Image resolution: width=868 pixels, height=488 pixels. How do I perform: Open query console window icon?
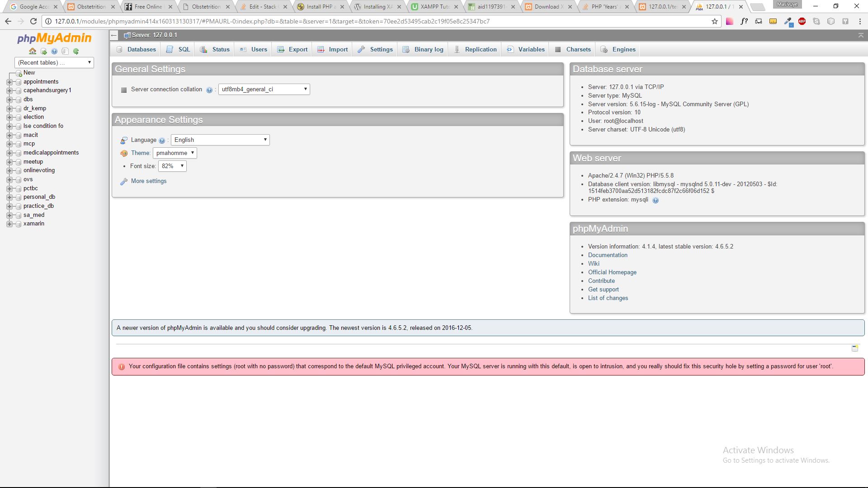855,348
